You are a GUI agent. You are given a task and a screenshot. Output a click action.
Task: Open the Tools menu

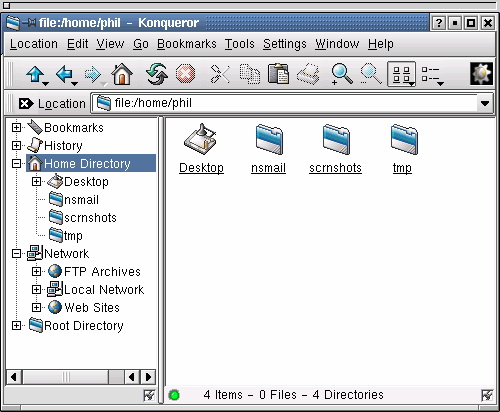239,44
